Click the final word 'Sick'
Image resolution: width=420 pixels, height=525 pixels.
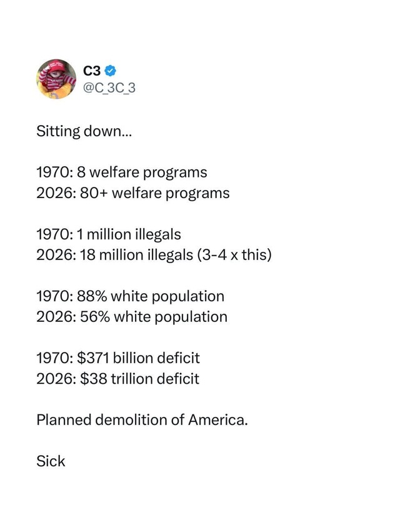coord(51,461)
